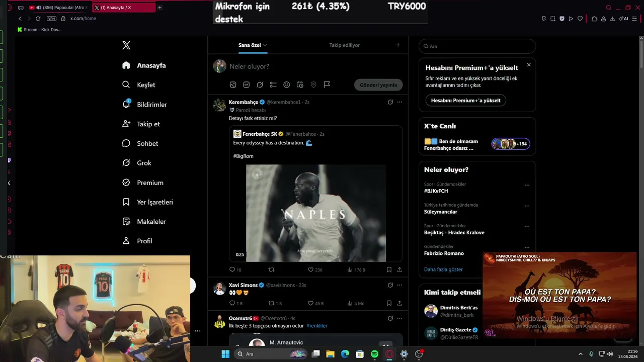
Task: Open more options for Süleymancılar trend
Action: [527, 206]
